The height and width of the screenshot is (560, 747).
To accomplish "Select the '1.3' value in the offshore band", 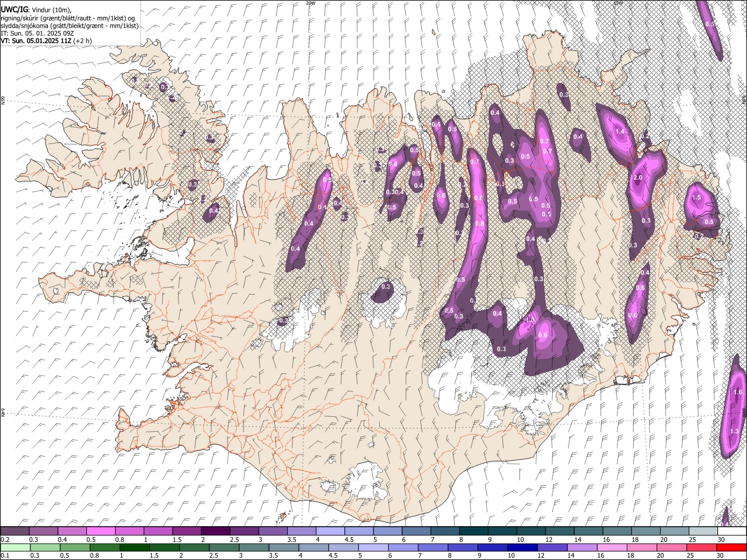I will click(x=734, y=431).
